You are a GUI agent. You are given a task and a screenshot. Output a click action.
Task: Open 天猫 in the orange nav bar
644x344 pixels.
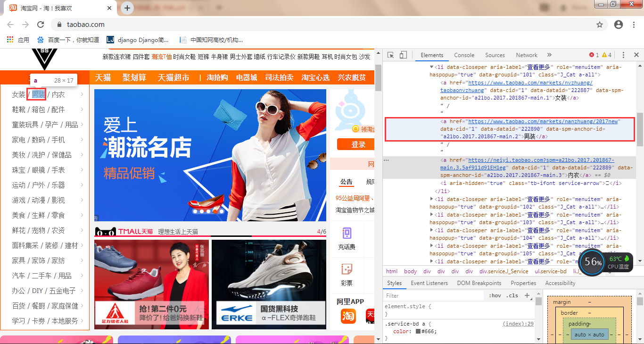pos(103,77)
